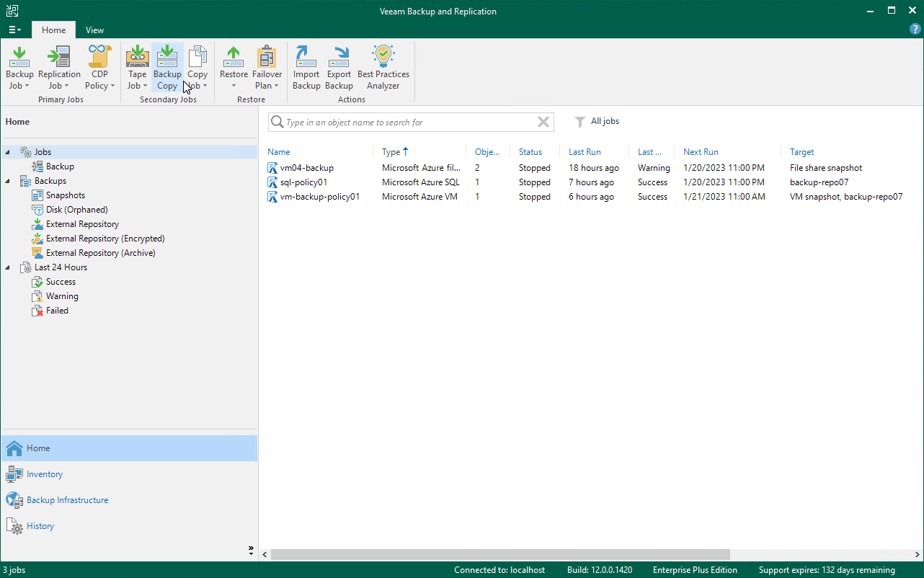Select the vm04-backup job row
This screenshot has height=578, width=924.
[x=591, y=168]
